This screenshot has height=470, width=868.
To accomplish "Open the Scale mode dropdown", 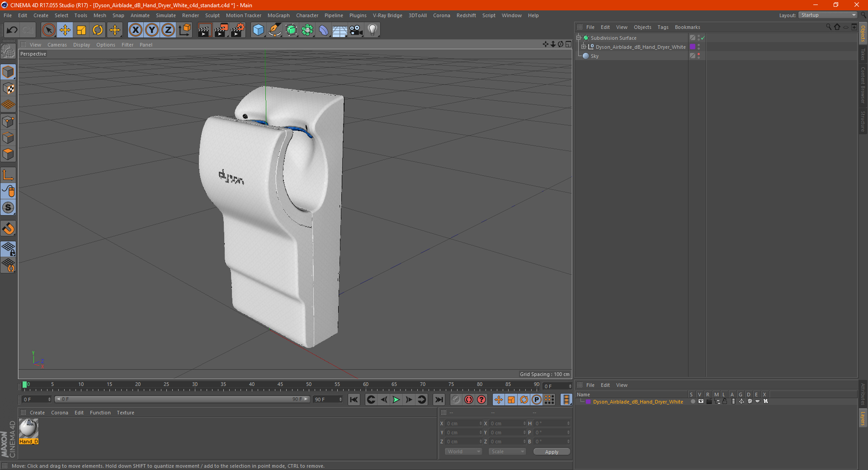I will point(507,451).
